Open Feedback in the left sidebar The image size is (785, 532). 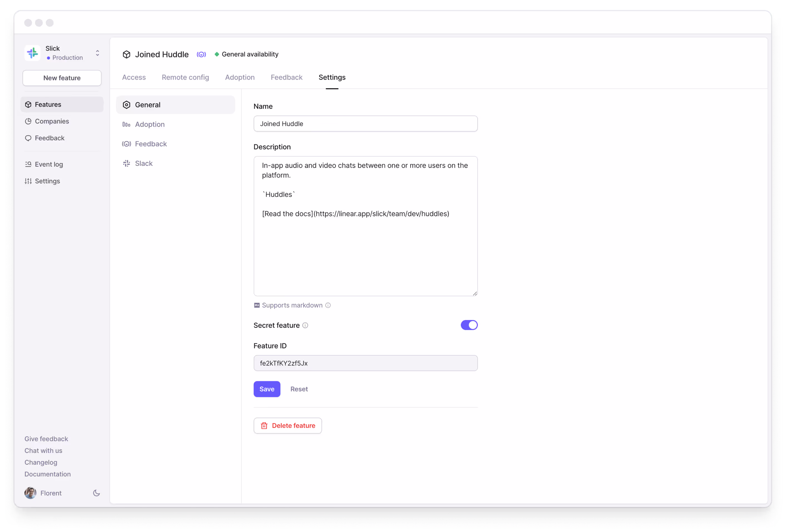[62, 138]
